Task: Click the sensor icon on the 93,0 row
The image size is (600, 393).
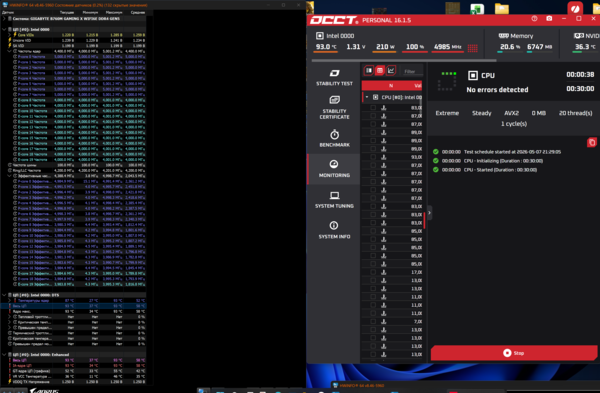Action: 383,157
